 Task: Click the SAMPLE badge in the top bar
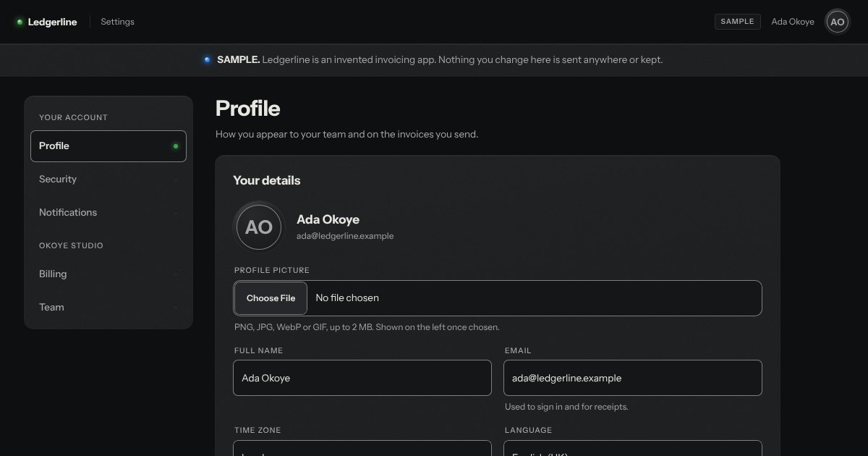(738, 22)
